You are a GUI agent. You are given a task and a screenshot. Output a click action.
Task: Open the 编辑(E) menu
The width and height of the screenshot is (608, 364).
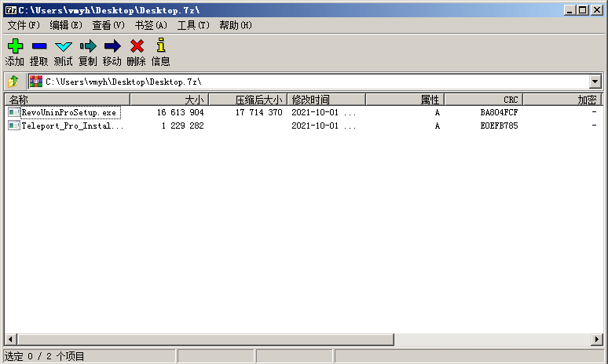click(66, 25)
